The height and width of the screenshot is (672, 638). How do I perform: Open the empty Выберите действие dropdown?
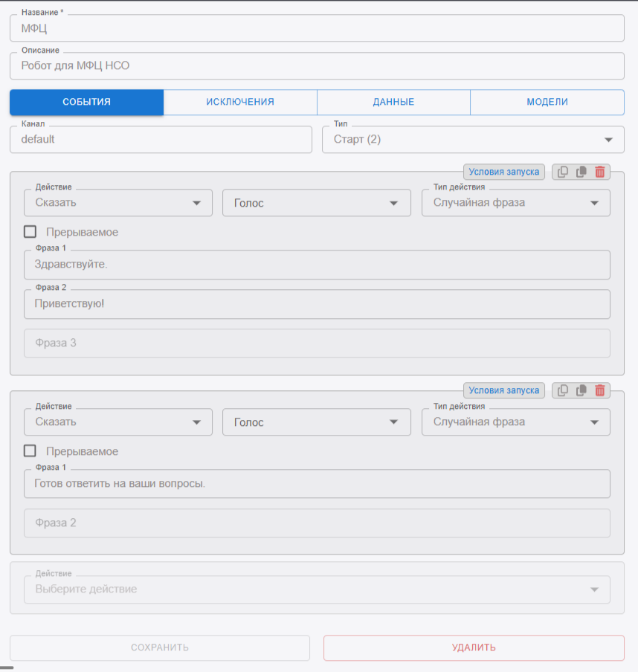tap(317, 589)
